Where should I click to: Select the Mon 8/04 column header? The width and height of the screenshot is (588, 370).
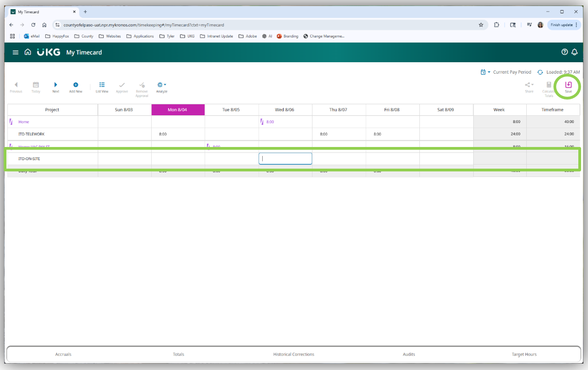(178, 110)
